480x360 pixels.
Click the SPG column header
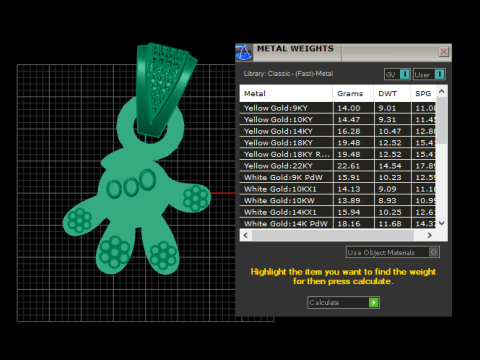pyautogui.click(x=423, y=94)
